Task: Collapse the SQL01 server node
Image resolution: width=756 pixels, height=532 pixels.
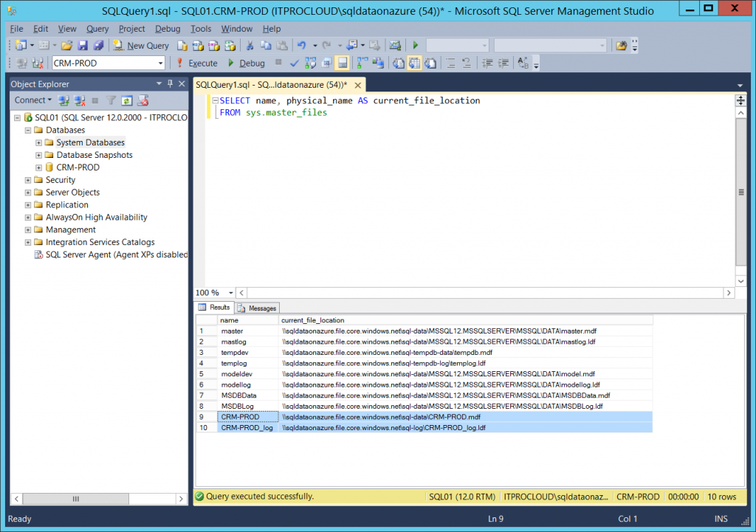Action: (x=18, y=117)
